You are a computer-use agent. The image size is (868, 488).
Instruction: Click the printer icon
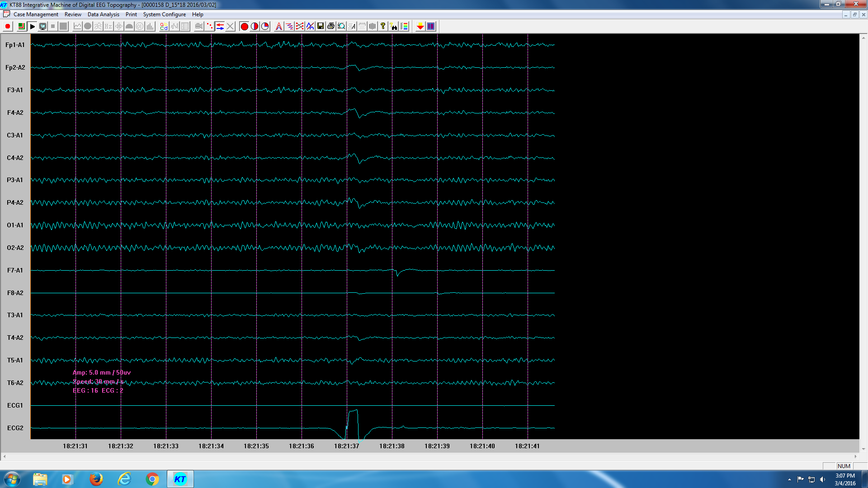coord(331,26)
